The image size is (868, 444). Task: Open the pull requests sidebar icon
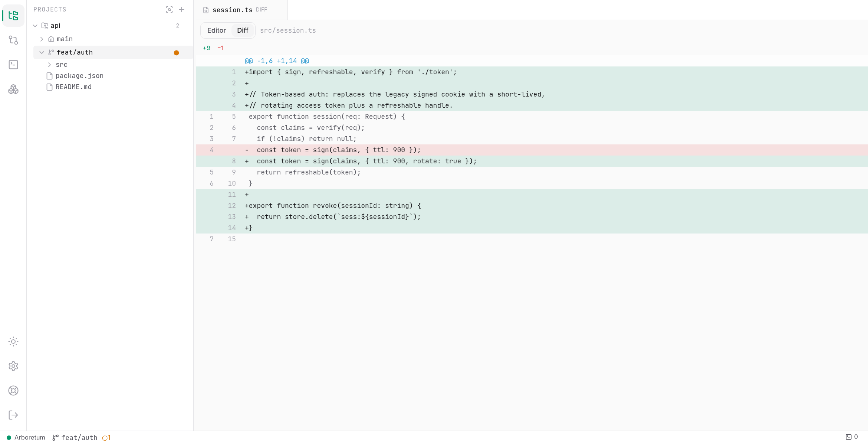[13, 40]
